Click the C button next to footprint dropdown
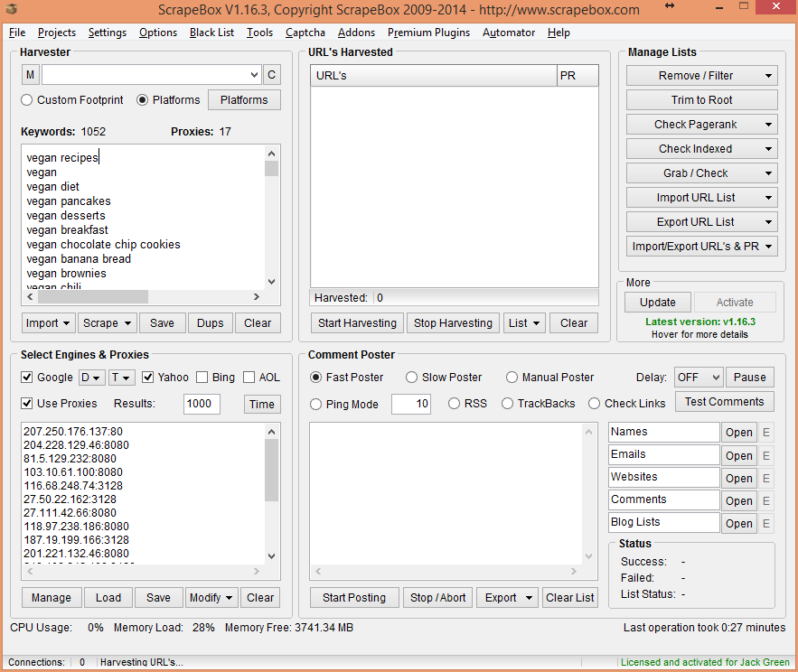Viewport: 798px width, 672px height. pos(272,75)
